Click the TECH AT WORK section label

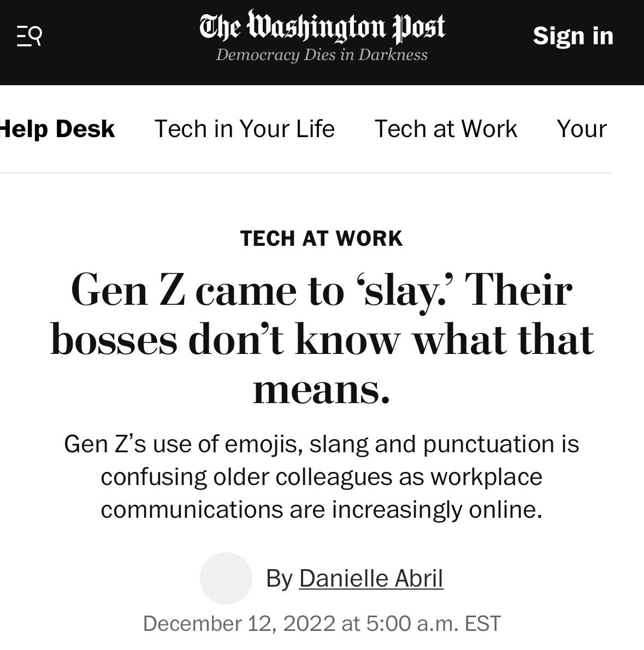point(322,238)
